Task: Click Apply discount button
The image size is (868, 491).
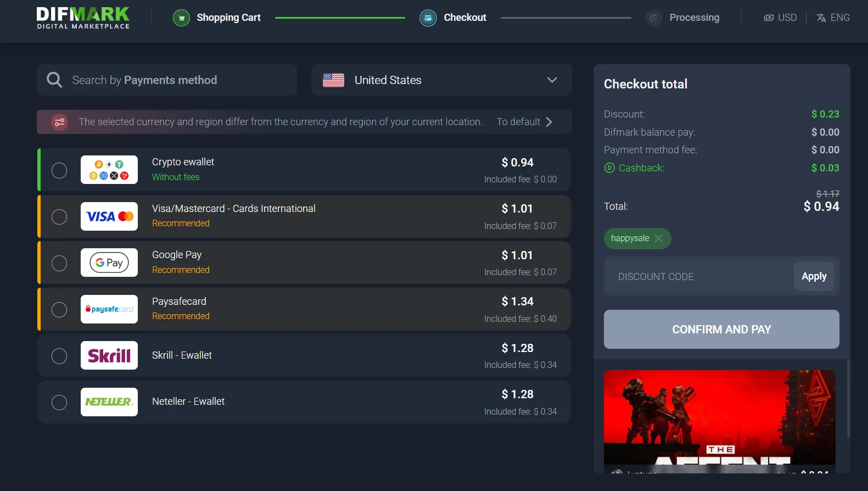Action: coord(814,276)
